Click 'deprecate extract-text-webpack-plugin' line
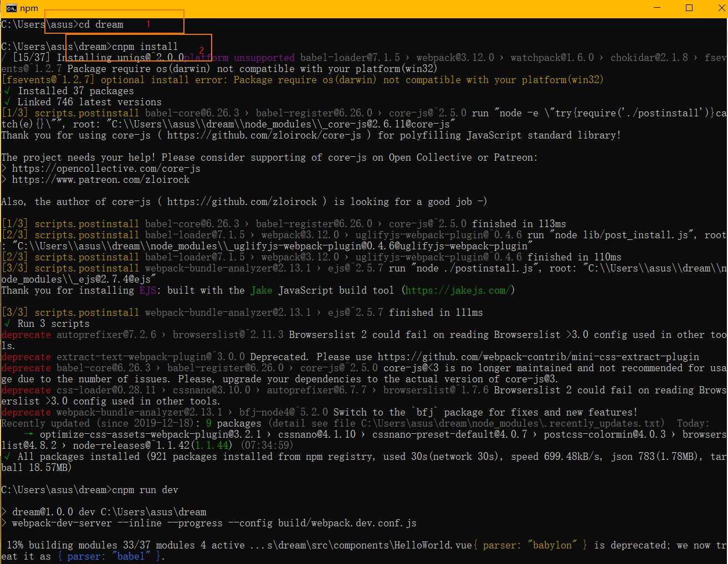The width and height of the screenshot is (728, 564). click(350, 357)
